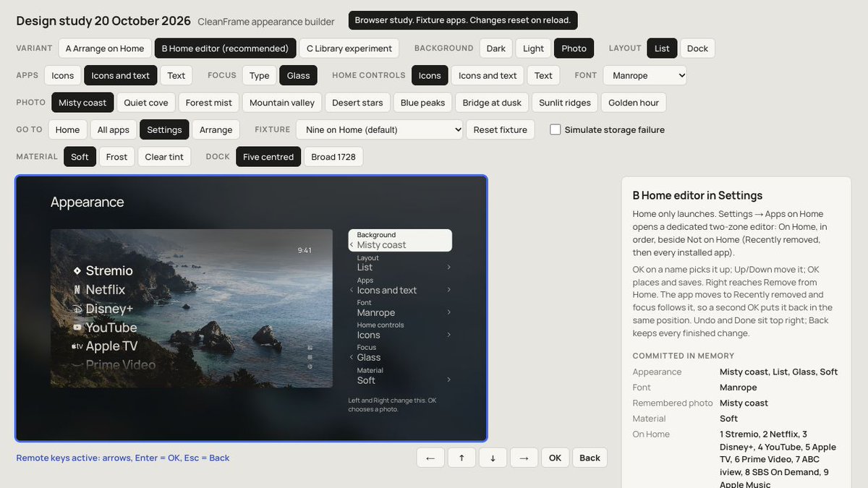Set Home controls to Icons and text

488,75
